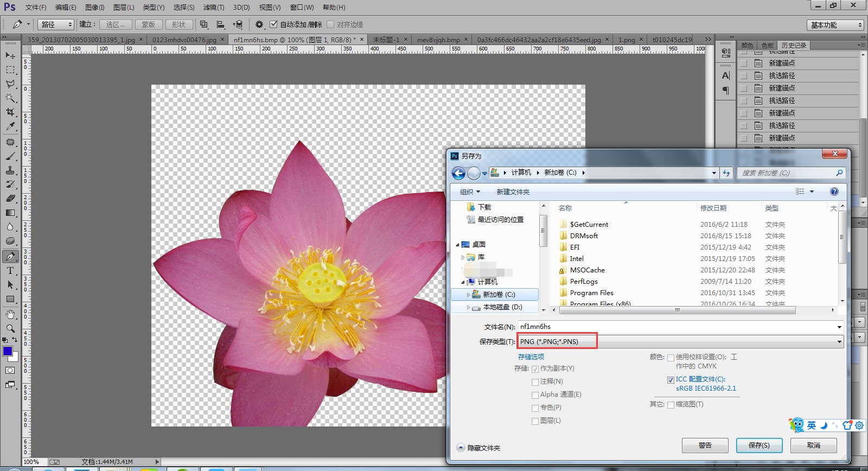The height and width of the screenshot is (471, 868).
Task: Select the Eyedropper tool
Action: (x=10, y=126)
